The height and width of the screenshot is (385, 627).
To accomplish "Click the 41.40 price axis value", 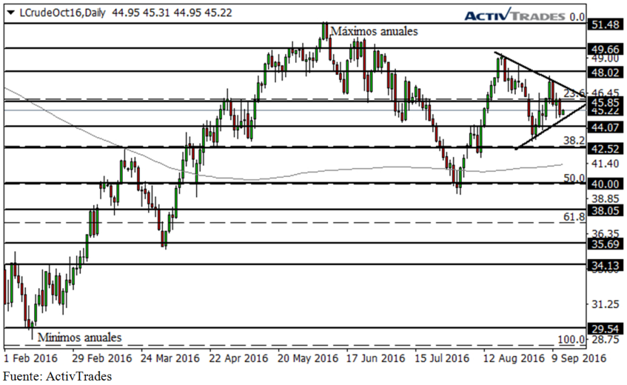I will point(605,163).
